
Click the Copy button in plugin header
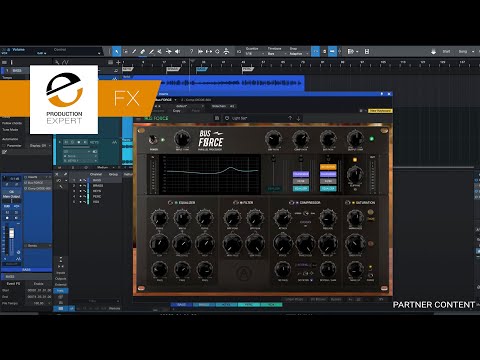[x=177, y=111]
